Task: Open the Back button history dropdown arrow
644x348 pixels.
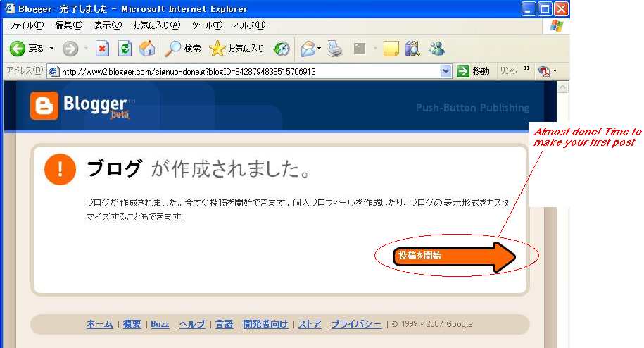Action: [52, 49]
